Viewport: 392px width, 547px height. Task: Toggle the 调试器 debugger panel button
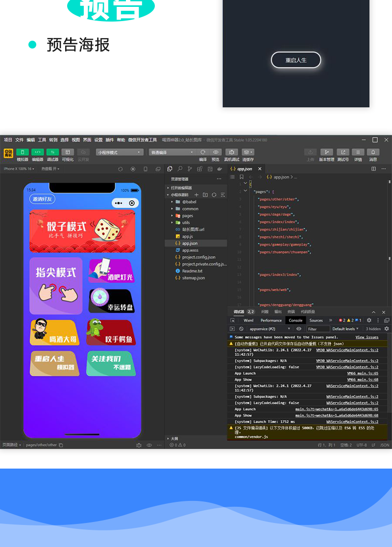(x=52, y=152)
